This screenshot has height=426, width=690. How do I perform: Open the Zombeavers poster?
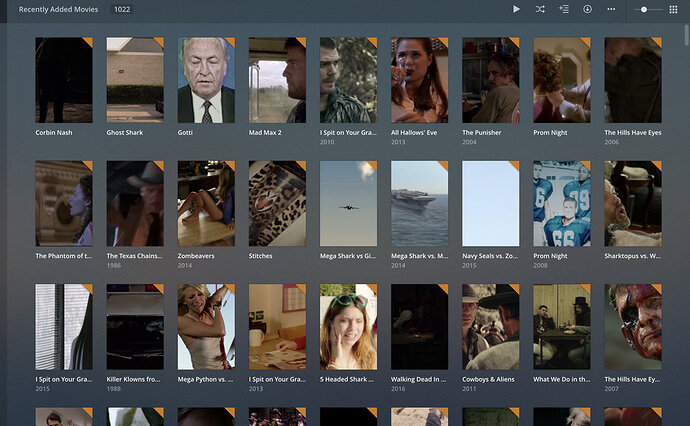(206, 203)
